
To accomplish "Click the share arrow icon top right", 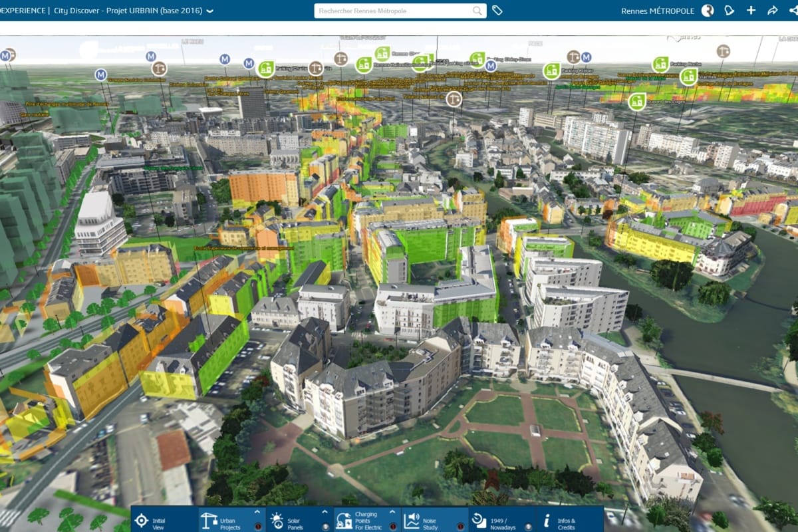I will click(x=773, y=10).
